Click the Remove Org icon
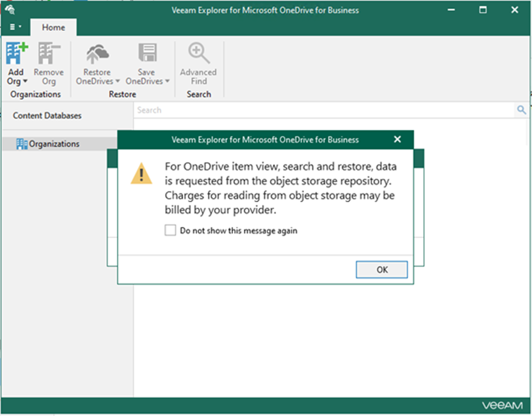 49,53
